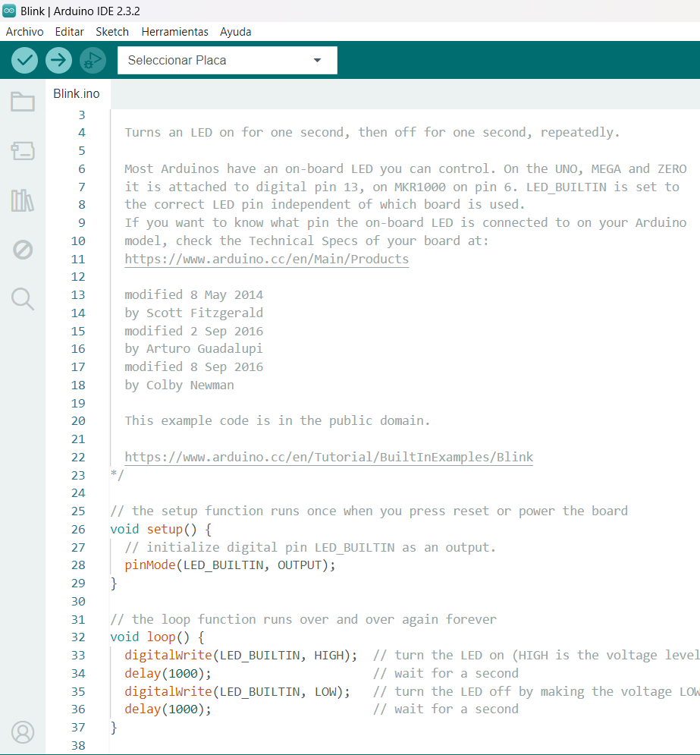This screenshot has width=700, height=755.
Task: Click the 'Most Arduinos have an on-board LED' line
Action: click(406, 169)
